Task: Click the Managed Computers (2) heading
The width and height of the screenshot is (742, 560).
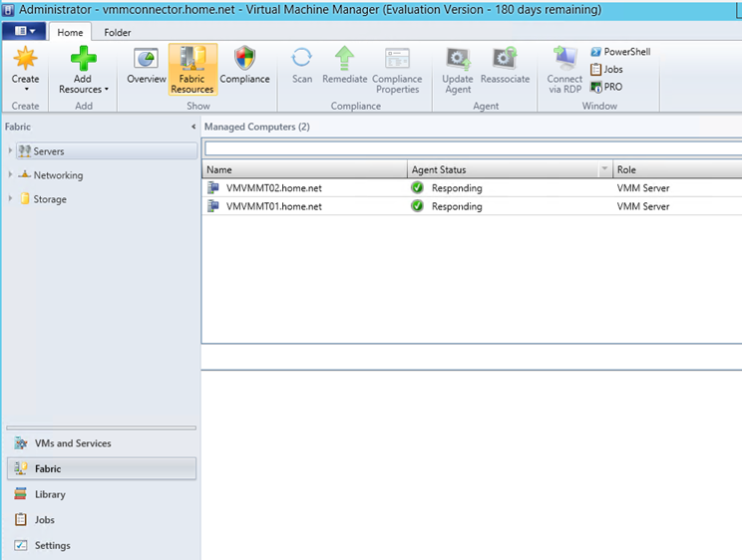Action: 257,127
